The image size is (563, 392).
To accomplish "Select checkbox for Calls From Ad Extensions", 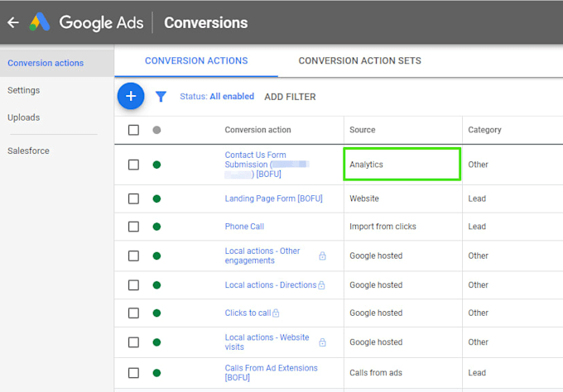I will [x=133, y=373].
